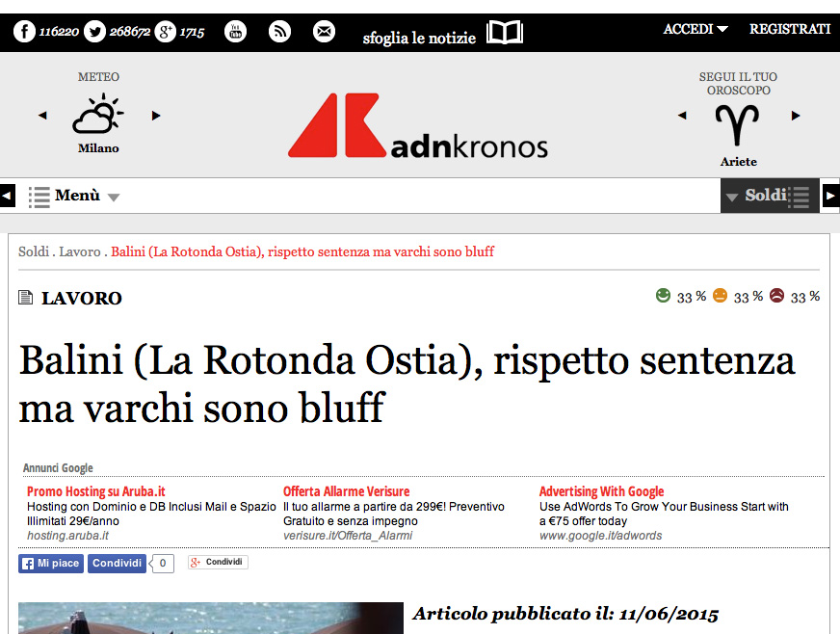
Task: Click the Facebook follower count 116220
Action: (59, 32)
